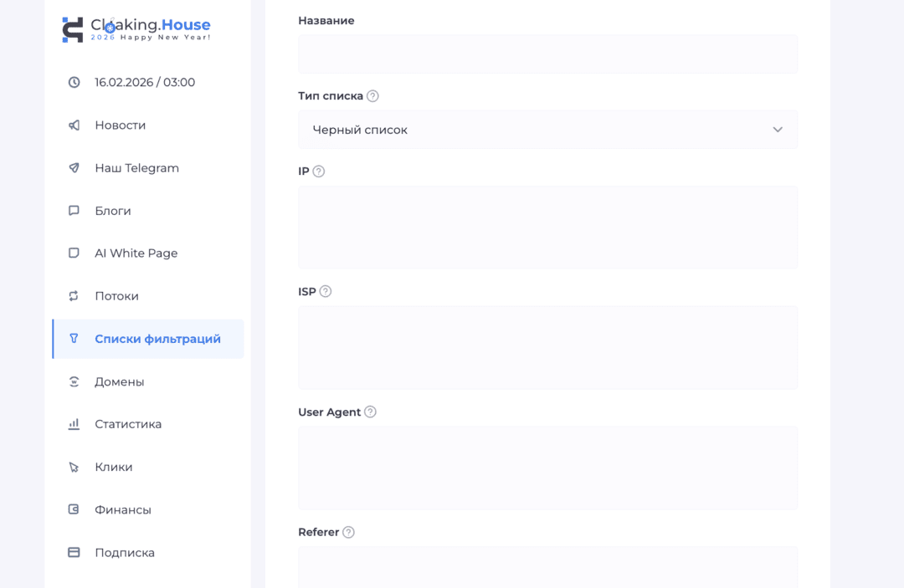Click the clock icon next to the date
Image resolution: width=904 pixels, height=588 pixels.
(75, 82)
